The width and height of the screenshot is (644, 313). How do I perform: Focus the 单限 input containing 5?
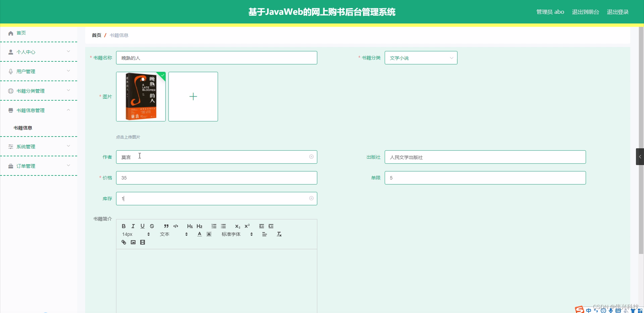(x=485, y=178)
